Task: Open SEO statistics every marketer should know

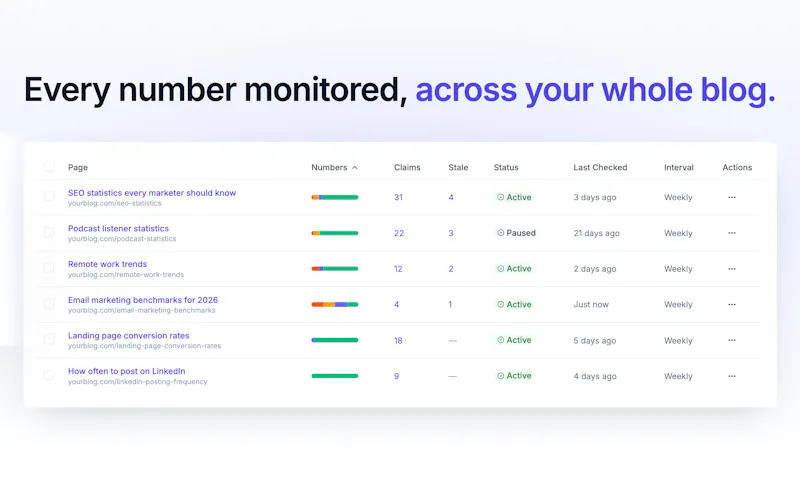Action: (152, 193)
